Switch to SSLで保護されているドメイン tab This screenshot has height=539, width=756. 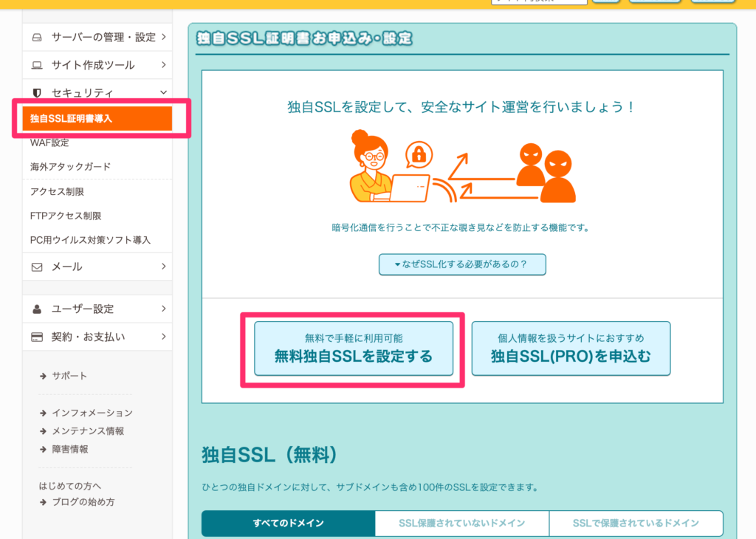pos(636,523)
